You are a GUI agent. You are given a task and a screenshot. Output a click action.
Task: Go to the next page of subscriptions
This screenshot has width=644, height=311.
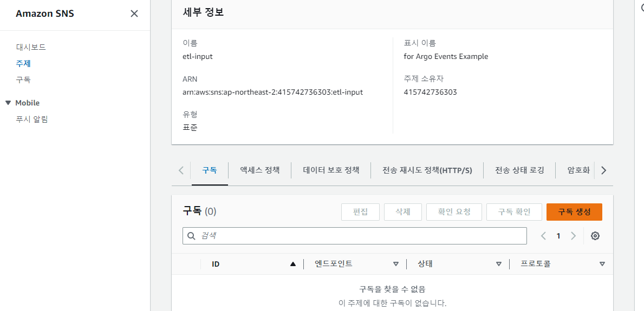574,236
